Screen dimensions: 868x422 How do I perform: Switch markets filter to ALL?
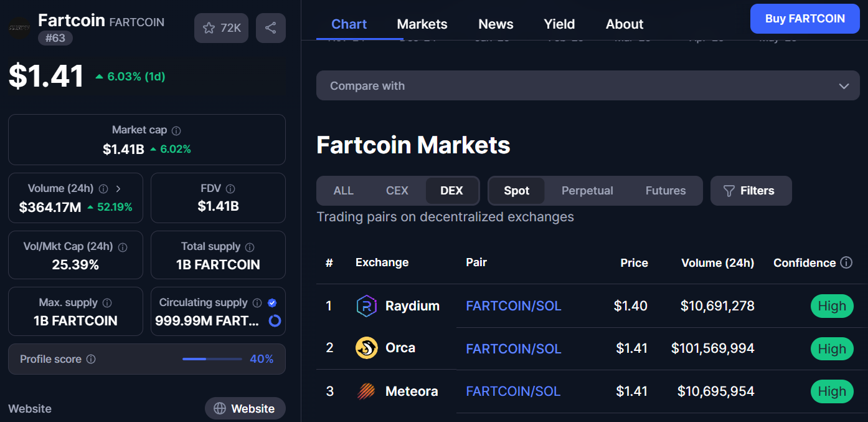click(343, 191)
